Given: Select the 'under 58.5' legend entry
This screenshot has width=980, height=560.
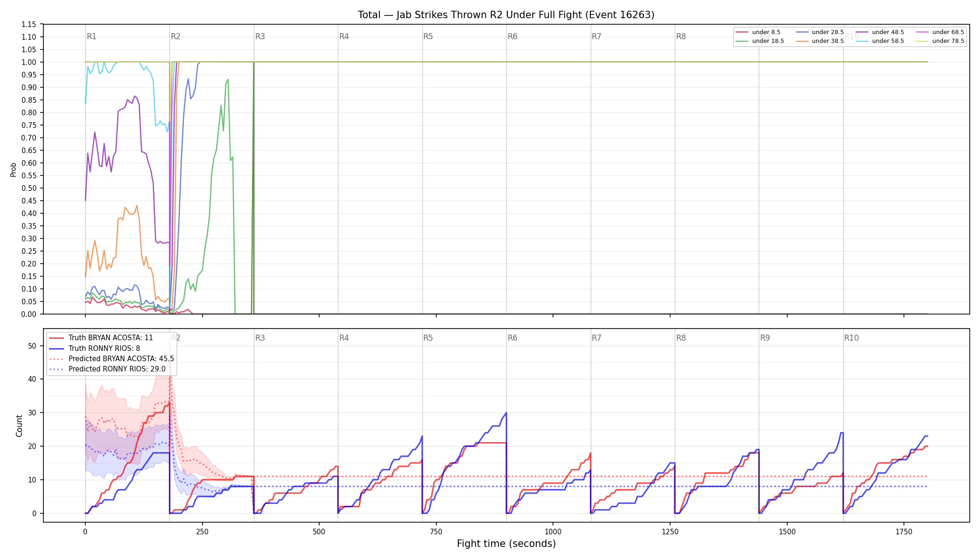Looking at the screenshot, I should pos(880,41).
